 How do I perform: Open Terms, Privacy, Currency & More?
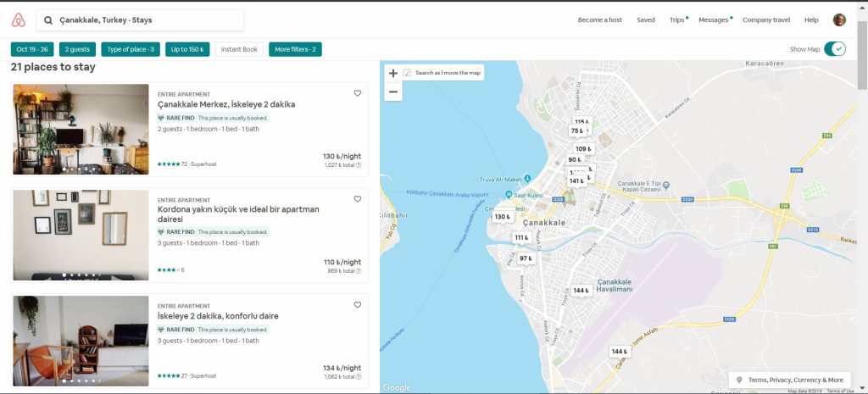(x=789, y=380)
